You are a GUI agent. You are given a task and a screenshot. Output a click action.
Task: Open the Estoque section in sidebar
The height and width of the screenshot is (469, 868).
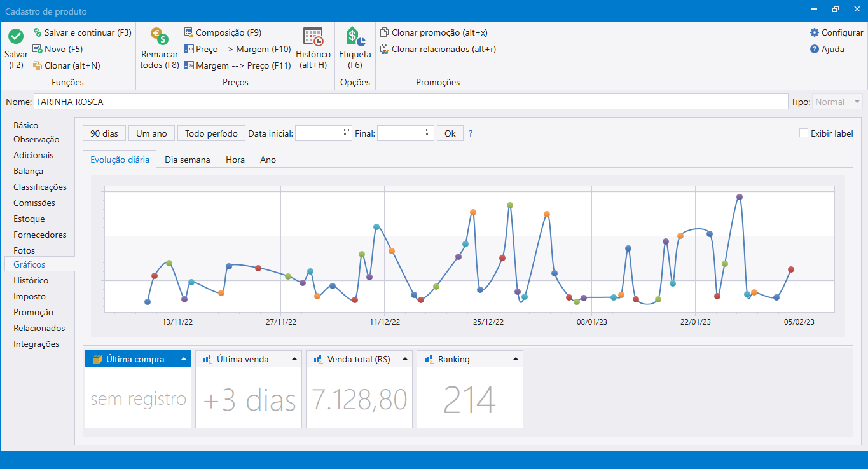[29, 219]
